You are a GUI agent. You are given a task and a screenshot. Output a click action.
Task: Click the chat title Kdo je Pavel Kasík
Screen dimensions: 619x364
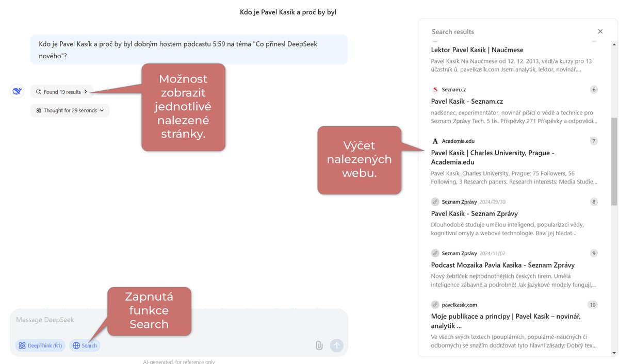click(x=288, y=12)
